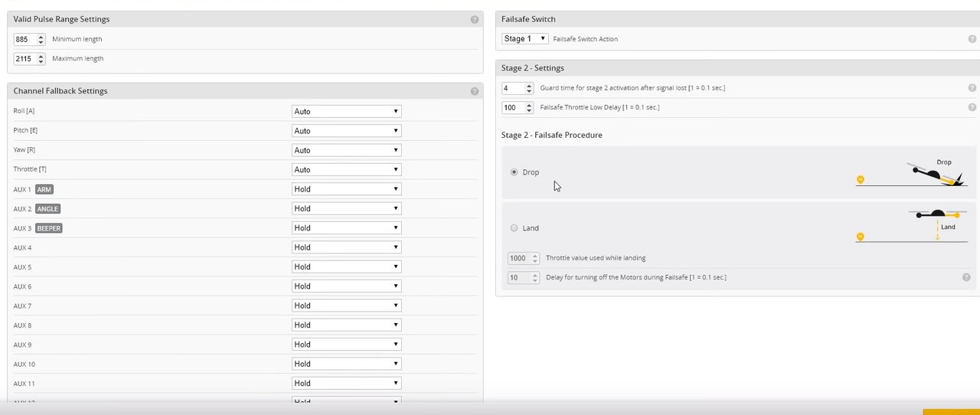
Task: Open the Failsafe Switch Action Stage 1 dropdown
Action: click(x=524, y=39)
